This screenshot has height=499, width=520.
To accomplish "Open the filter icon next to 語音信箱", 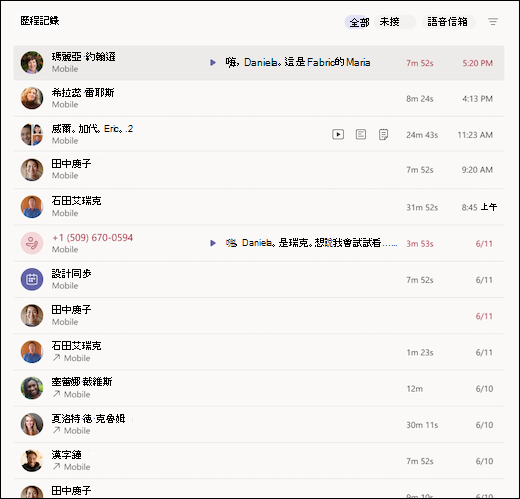I will click(x=493, y=22).
